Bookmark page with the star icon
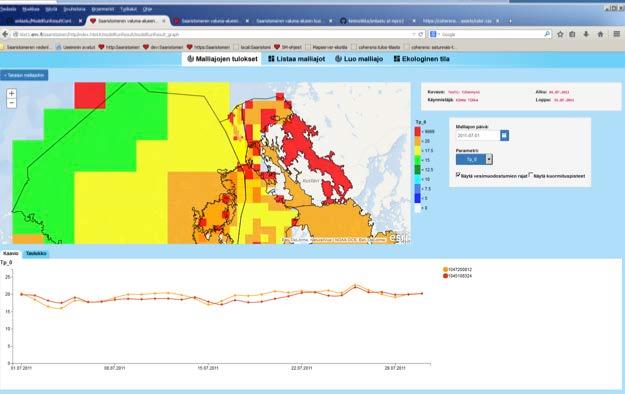The width and height of the screenshot is (625, 394). [560, 34]
